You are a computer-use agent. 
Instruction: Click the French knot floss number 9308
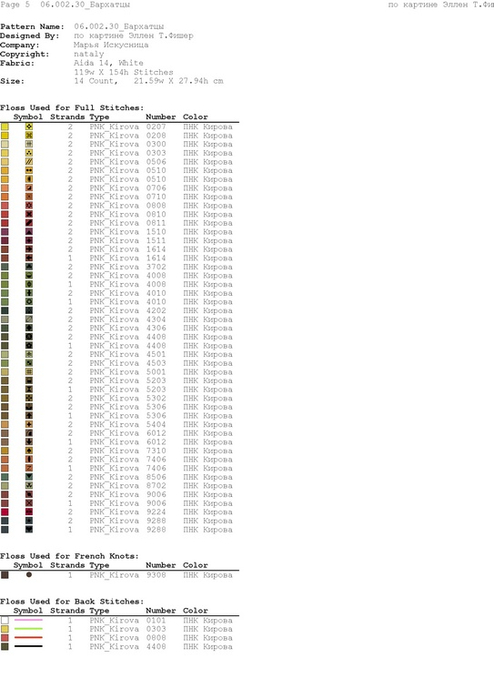[x=156, y=575]
